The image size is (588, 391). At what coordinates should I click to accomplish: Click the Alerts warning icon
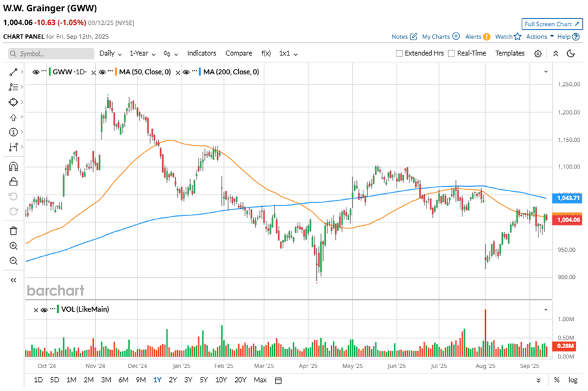[x=486, y=36]
